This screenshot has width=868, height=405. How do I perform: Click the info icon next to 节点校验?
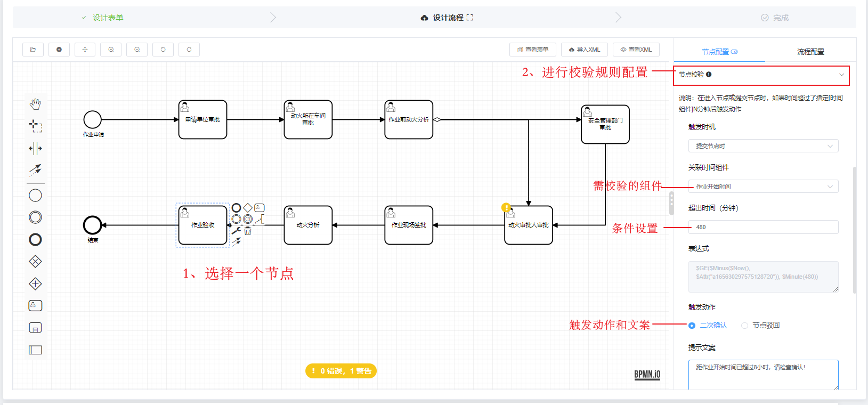pyautogui.click(x=709, y=75)
